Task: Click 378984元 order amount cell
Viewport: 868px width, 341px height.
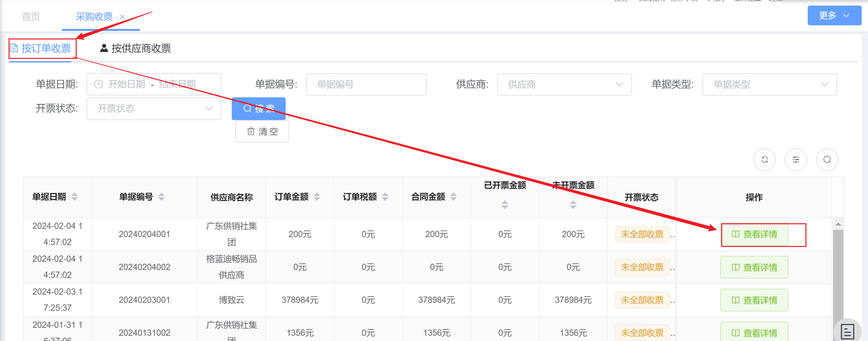Action: pos(300,300)
